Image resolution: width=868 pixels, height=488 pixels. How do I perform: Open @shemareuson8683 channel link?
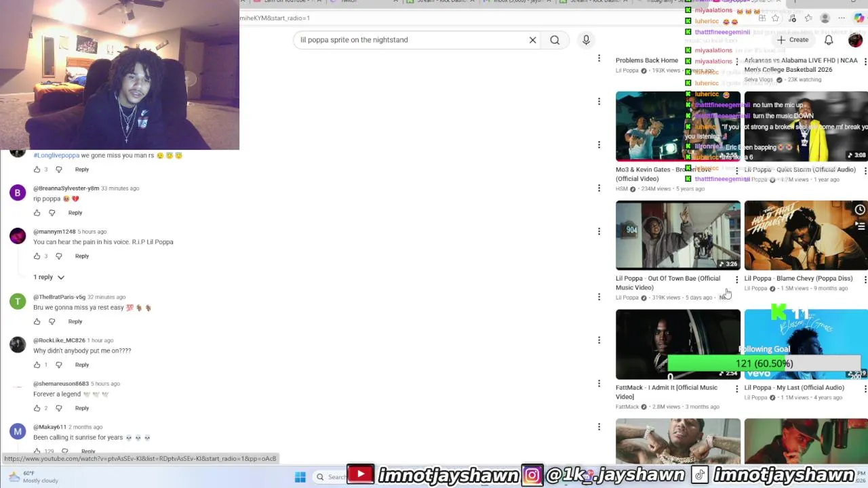(x=61, y=384)
